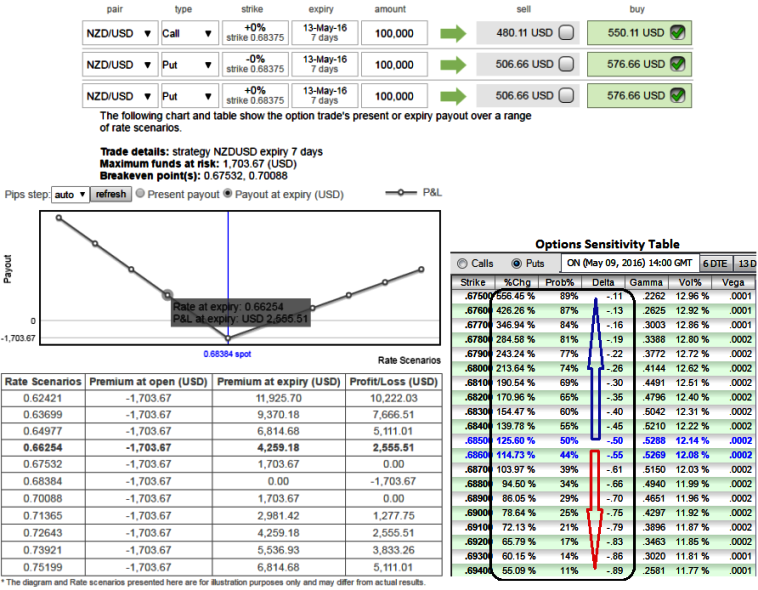Image resolution: width=758 pixels, height=590 pixels.
Task: Click the last data point on the P&L chart
Action: point(422,269)
